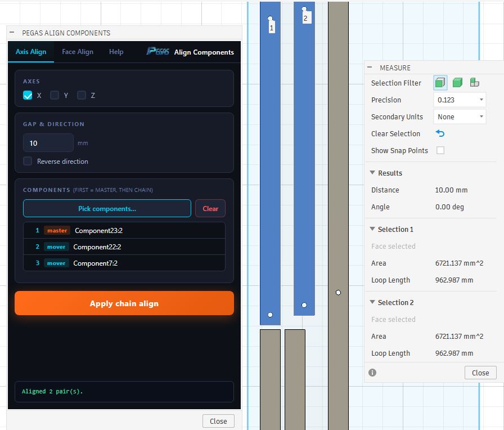The image size is (504, 430).
Task: Close the Pegas Align Components dialog
Action: point(218,421)
